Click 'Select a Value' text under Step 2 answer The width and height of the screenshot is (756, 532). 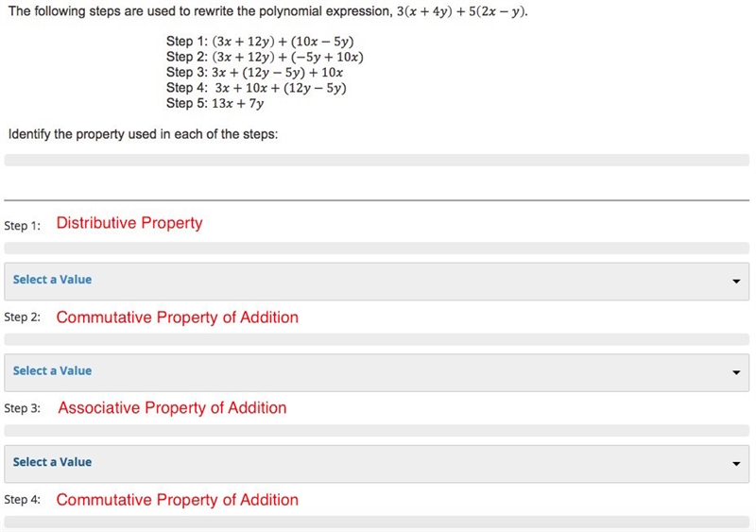tap(52, 370)
